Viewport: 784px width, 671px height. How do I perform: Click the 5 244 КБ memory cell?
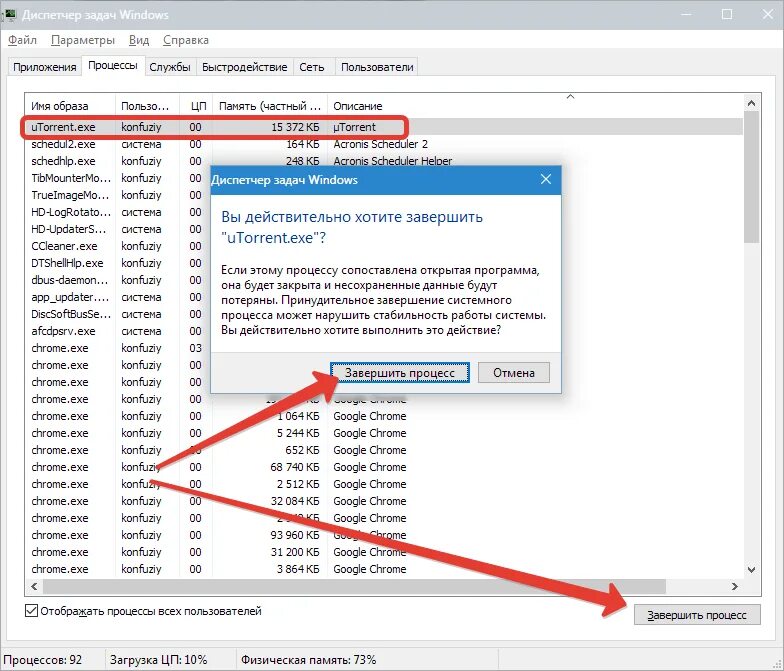click(298, 433)
